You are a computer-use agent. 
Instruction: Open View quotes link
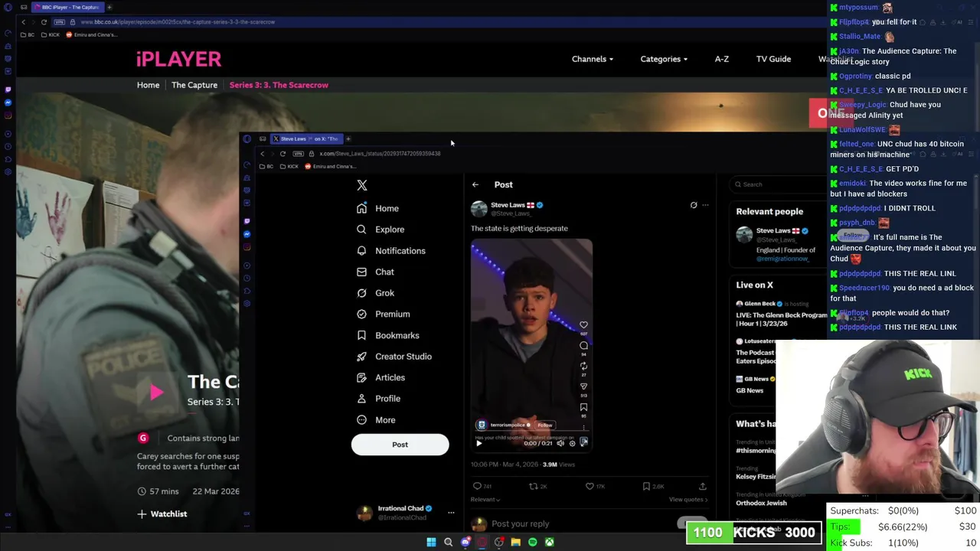click(x=688, y=500)
